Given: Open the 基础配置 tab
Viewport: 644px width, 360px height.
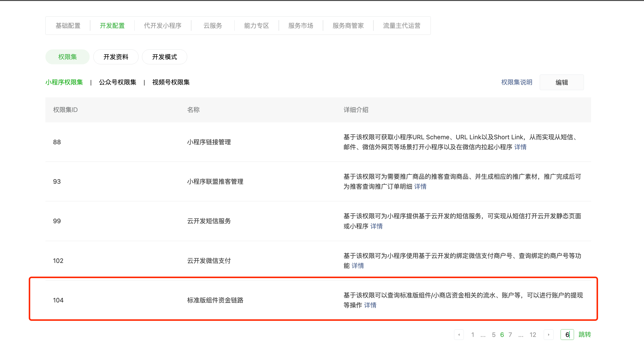Looking at the screenshot, I should (x=68, y=26).
